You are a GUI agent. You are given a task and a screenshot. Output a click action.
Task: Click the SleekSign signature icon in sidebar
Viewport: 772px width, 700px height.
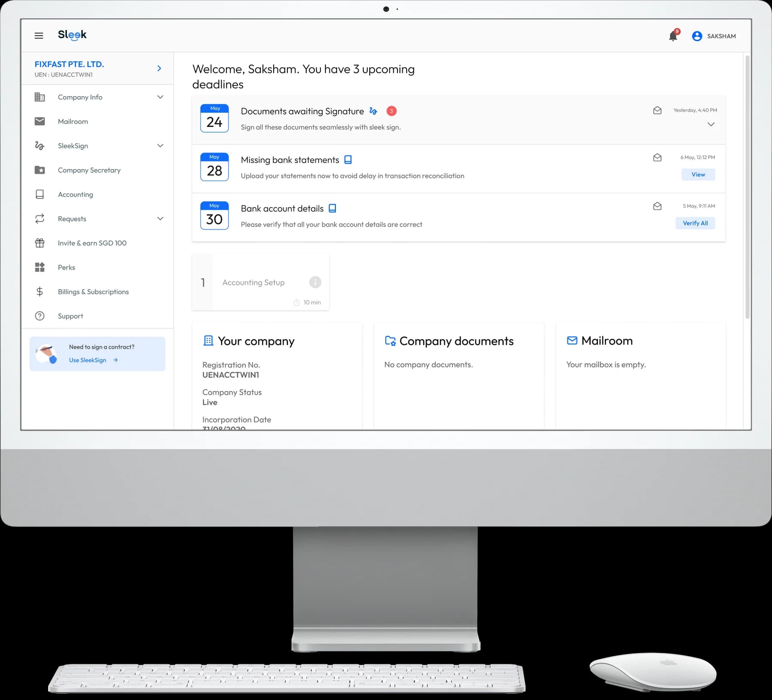(x=39, y=146)
